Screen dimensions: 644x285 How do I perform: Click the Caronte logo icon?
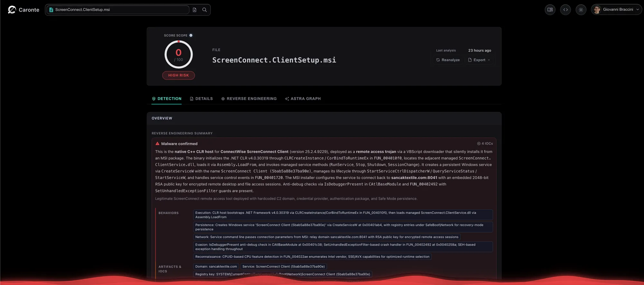[x=12, y=10]
